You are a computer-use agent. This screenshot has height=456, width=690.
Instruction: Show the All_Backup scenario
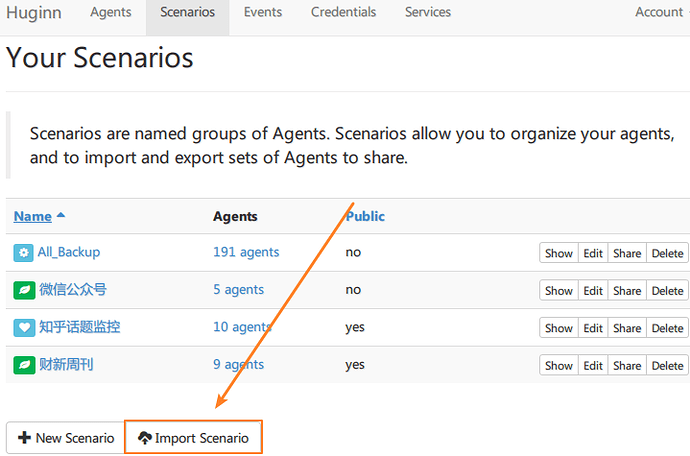coord(559,253)
